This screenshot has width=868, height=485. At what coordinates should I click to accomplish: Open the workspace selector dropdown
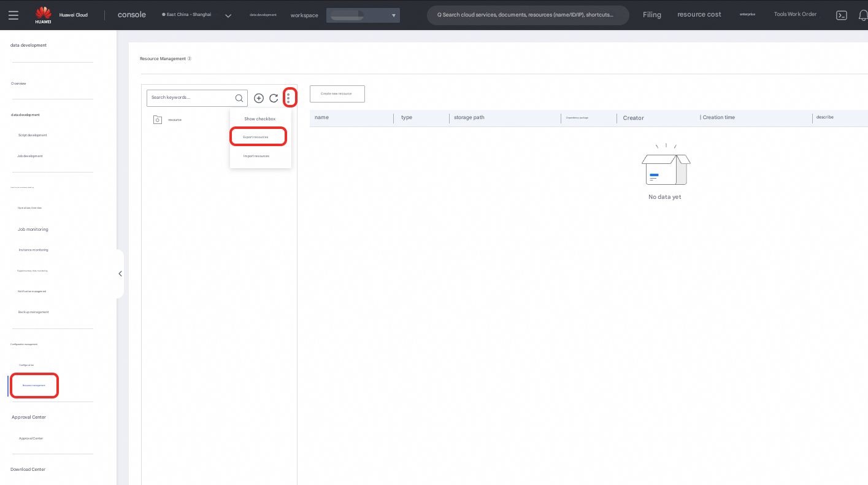coord(363,15)
